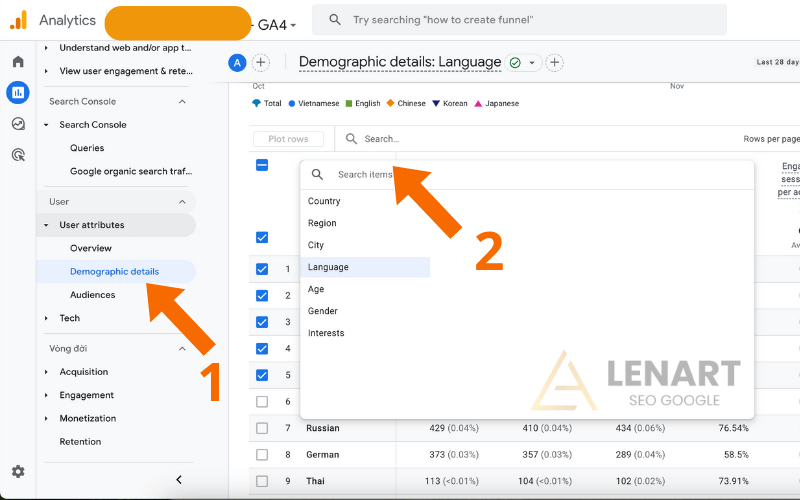Collapse the sidebar with the chevron arrow
The width and height of the screenshot is (800, 500).
pos(179,480)
